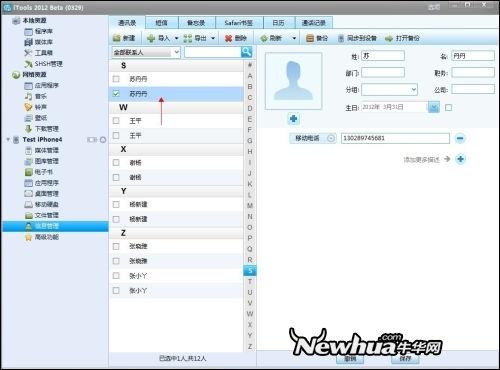Click the 职务 job title field
Viewport: 500px width, 370px height.
(x=473, y=72)
